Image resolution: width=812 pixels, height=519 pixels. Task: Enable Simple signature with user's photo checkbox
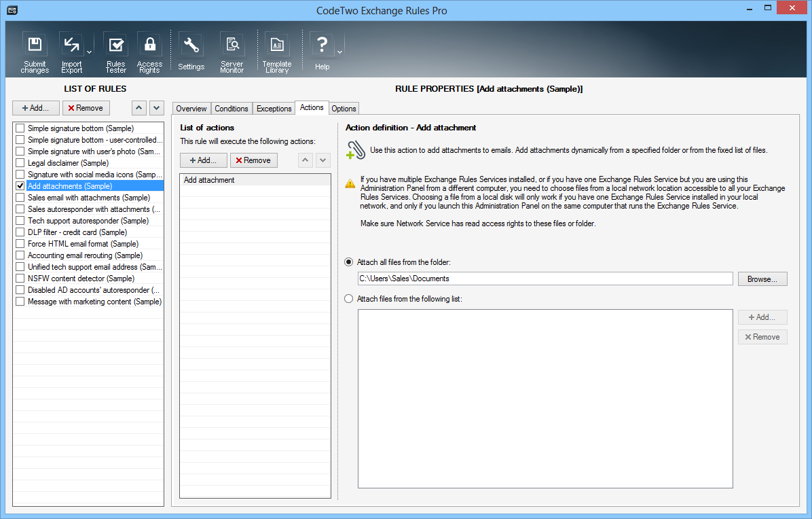pos(20,151)
